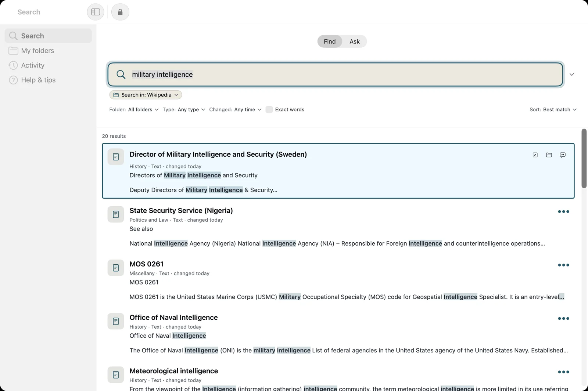This screenshot has height=391, width=588.
Task: Click document icon of State Security Service result
Action: click(x=116, y=214)
